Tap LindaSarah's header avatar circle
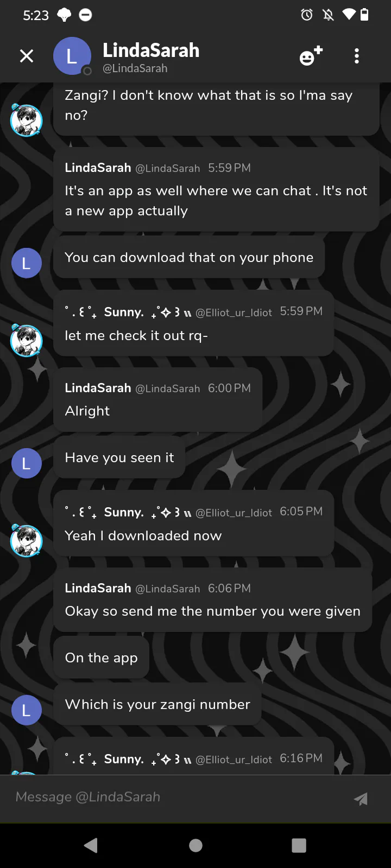The height and width of the screenshot is (868, 391). point(72,56)
